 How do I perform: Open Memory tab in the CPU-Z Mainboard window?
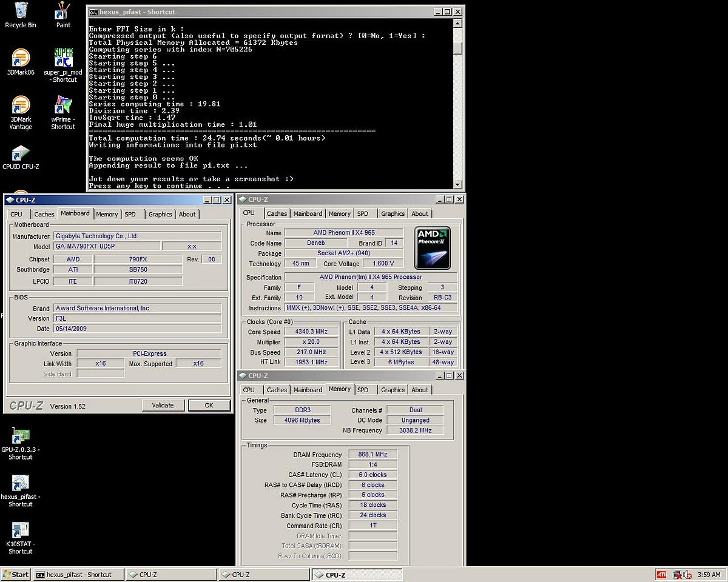(107, 214)
